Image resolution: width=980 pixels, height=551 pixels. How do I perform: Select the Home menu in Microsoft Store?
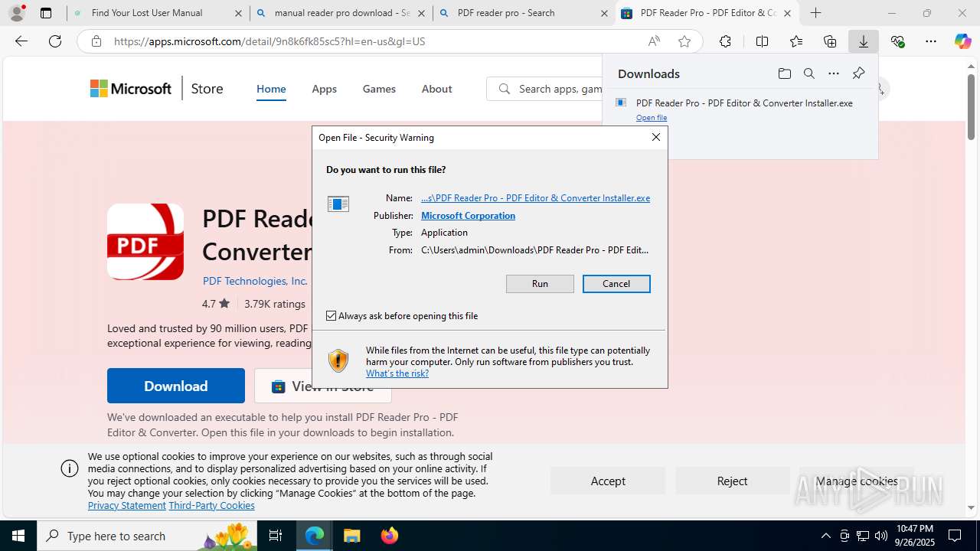[x=271, y=89]
